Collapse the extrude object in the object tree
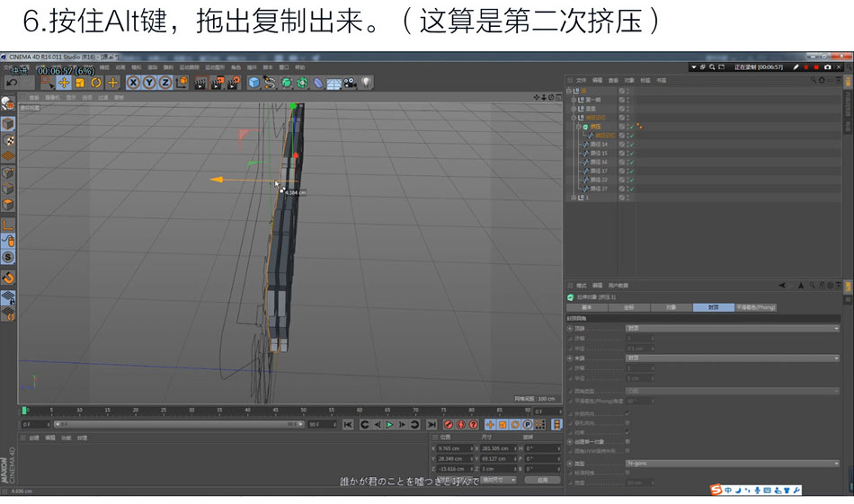The width and height of the screenshot is (854, 504). pyautogui.click(x=579, y=127)
